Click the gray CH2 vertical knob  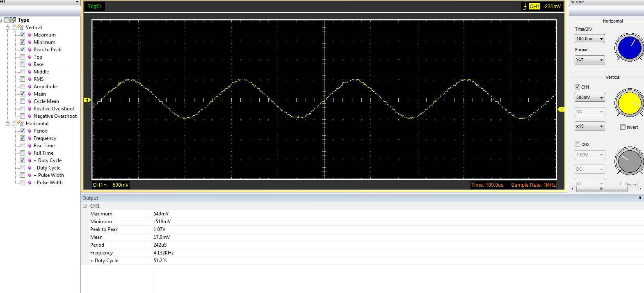pyautogui.click(x=629, y=161)
